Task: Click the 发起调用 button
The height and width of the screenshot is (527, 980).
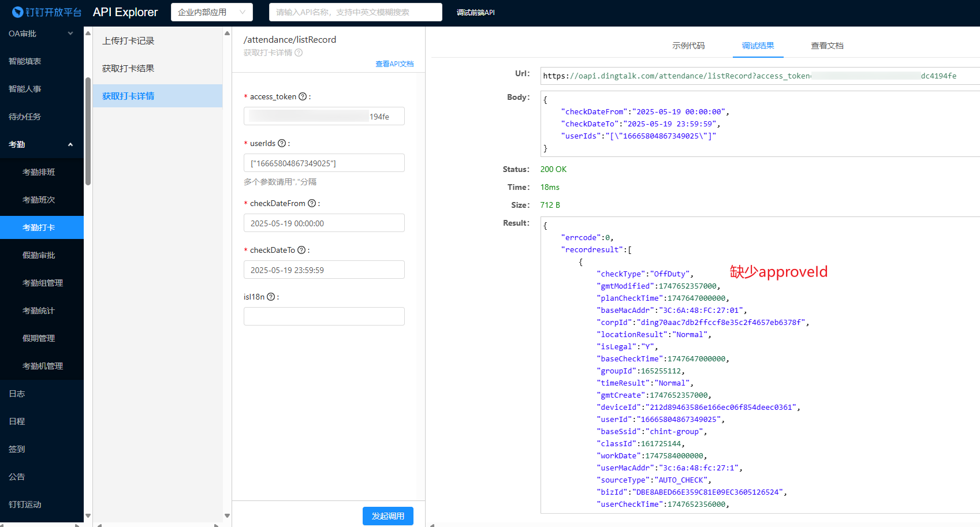Action: coord(388,516)
